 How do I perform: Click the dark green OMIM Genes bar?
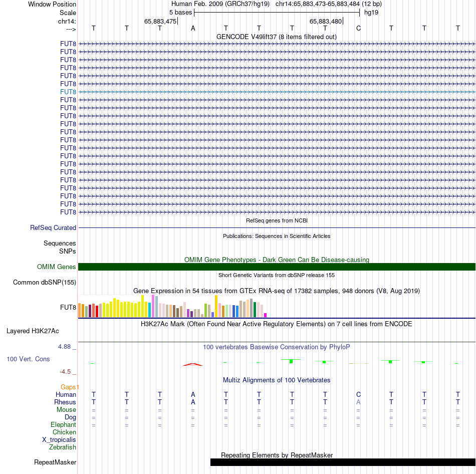point(277,267)
